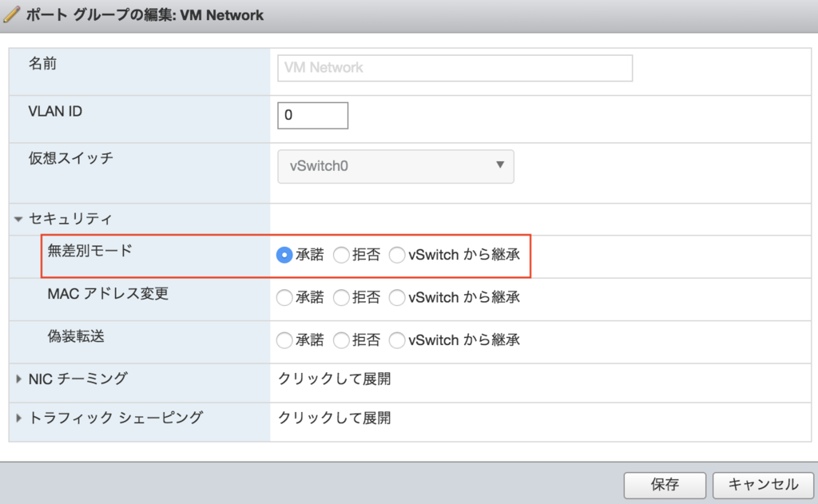
Task: Click the 無差別モード label
Action: [89, 251]
